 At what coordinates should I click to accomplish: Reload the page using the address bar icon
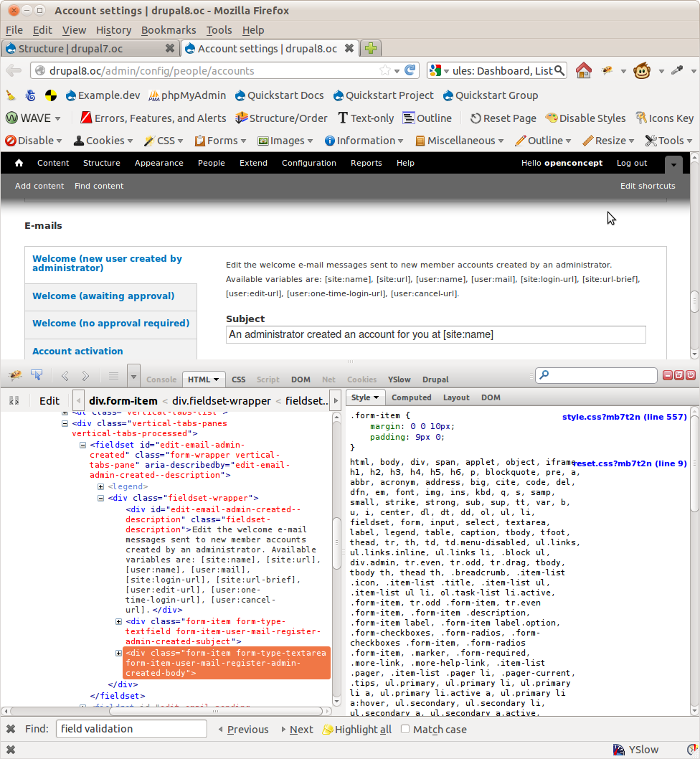[410, 70]
